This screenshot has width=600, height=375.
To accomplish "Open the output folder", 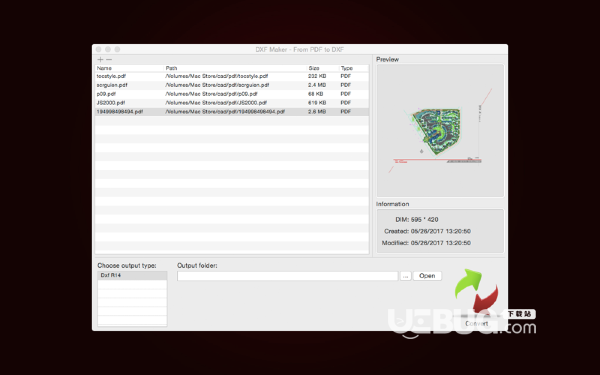I will 427,276.
